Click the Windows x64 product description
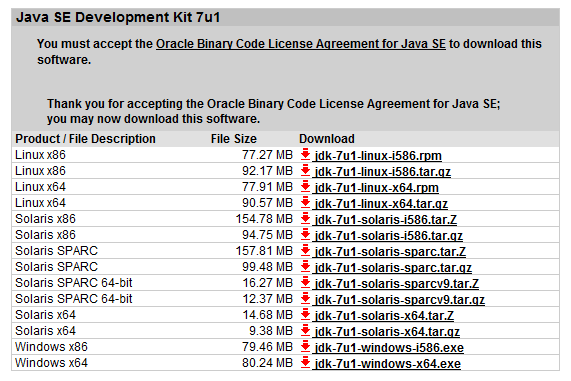This screenshot has width=571, height=381. tap(51, 363)
